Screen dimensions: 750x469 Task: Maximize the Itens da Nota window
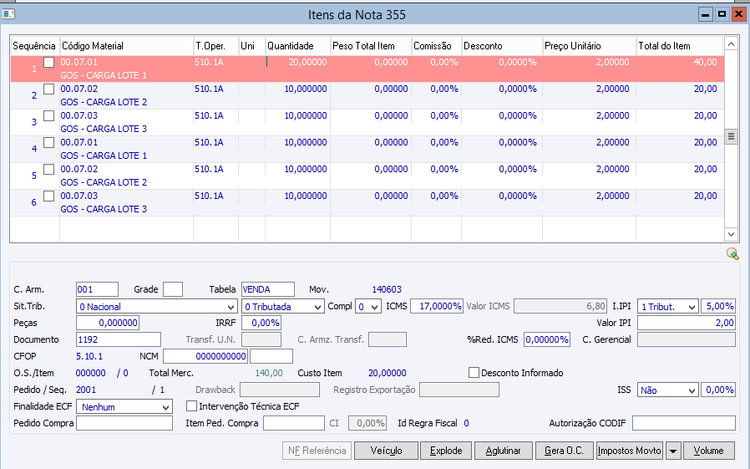coord(721,16)
